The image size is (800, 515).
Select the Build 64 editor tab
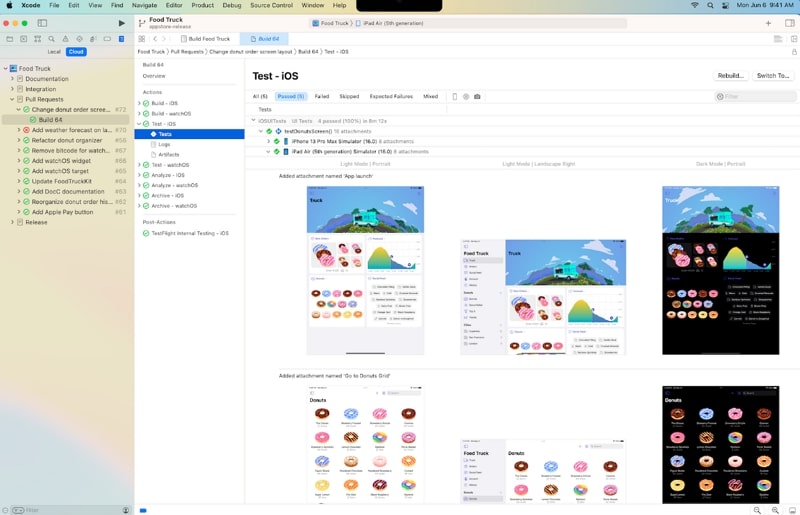[x=264, y=39]
